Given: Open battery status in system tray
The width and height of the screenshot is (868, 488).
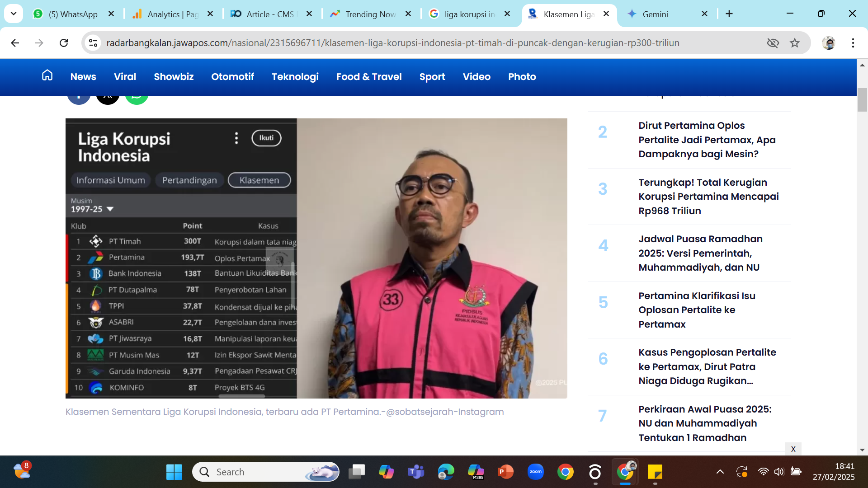Looking at the screenshot, I should 796,472.
